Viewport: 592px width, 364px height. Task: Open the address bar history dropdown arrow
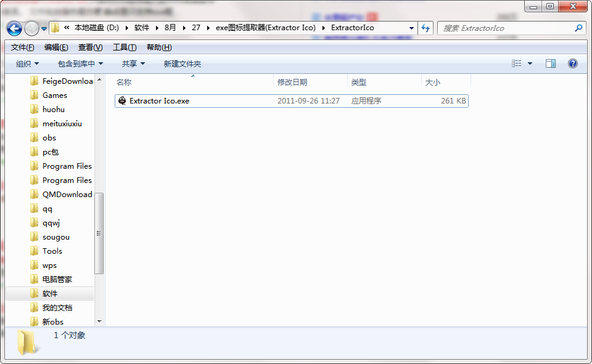[411, 28]
